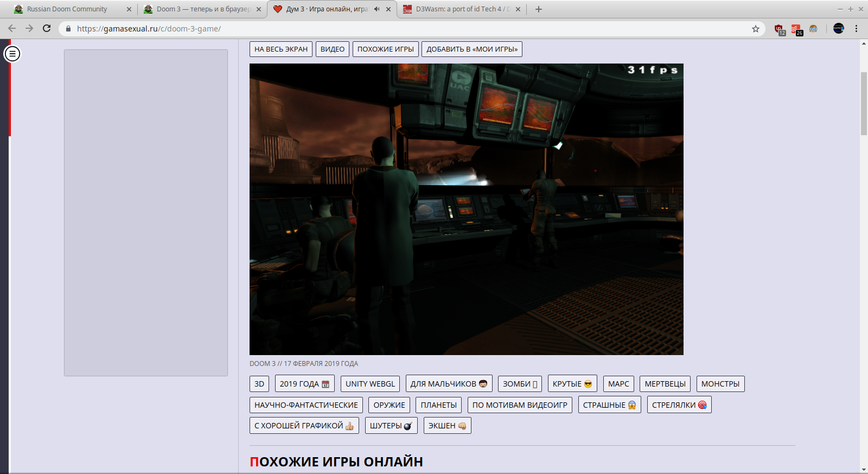Click the НА ВЕСЬ ЭКРАН fullscreen button

pyautogui.click(x=281, y=49)
